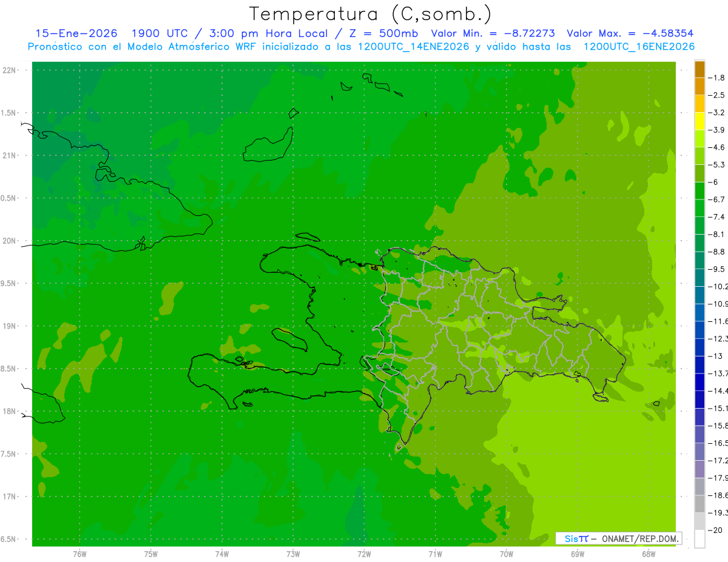
Task: Click the '20N' latitude label
Action: 10,241
